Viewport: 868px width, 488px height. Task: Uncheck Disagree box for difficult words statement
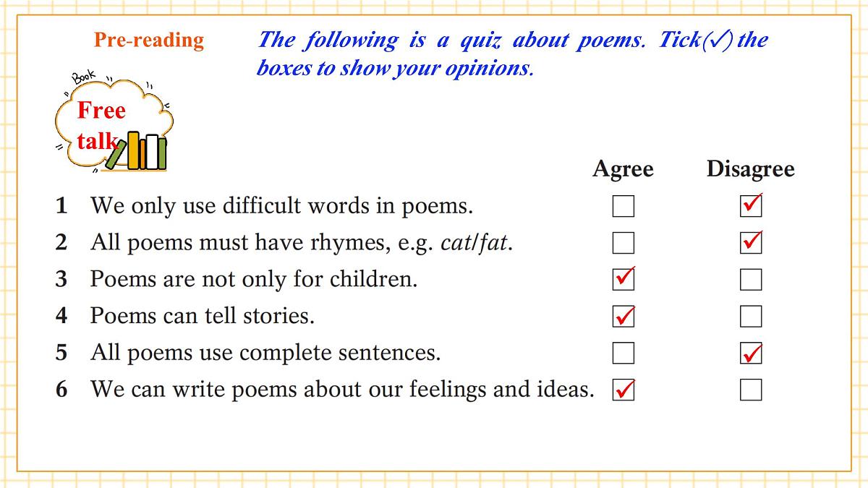751,206
